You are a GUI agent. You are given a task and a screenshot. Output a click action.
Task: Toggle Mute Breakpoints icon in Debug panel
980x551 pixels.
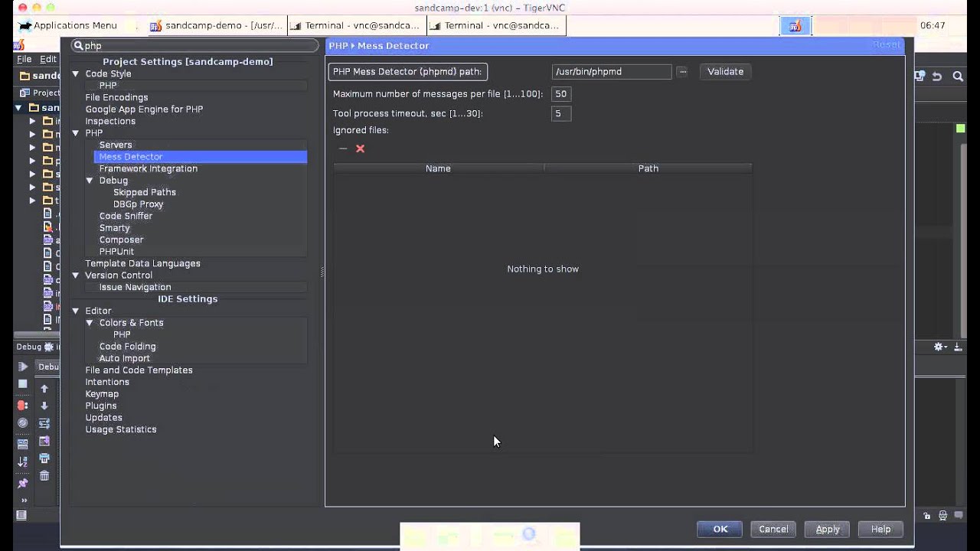pyautogui.click(x=22, y=423)
